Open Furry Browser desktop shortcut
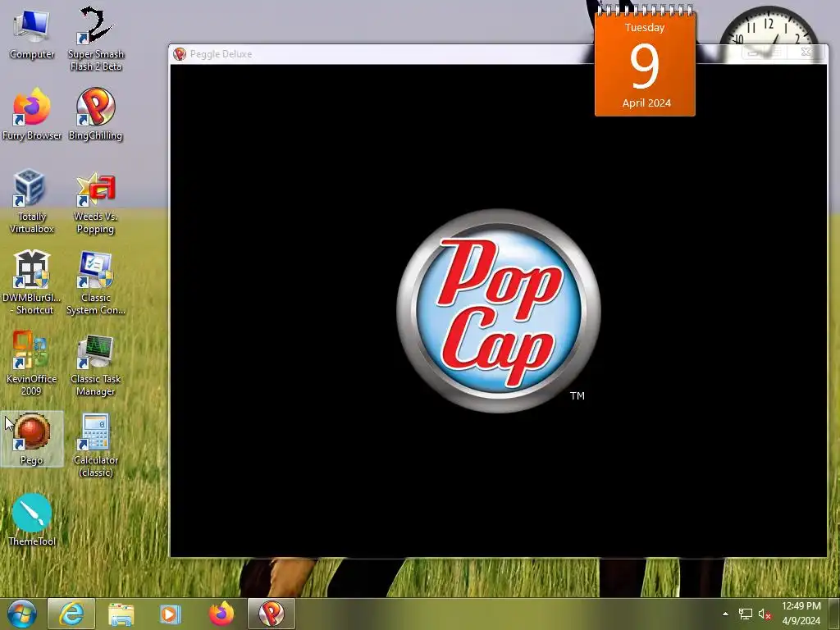This screenshot has height=630, width=840. pyautogui.click(x=32, y=115)
